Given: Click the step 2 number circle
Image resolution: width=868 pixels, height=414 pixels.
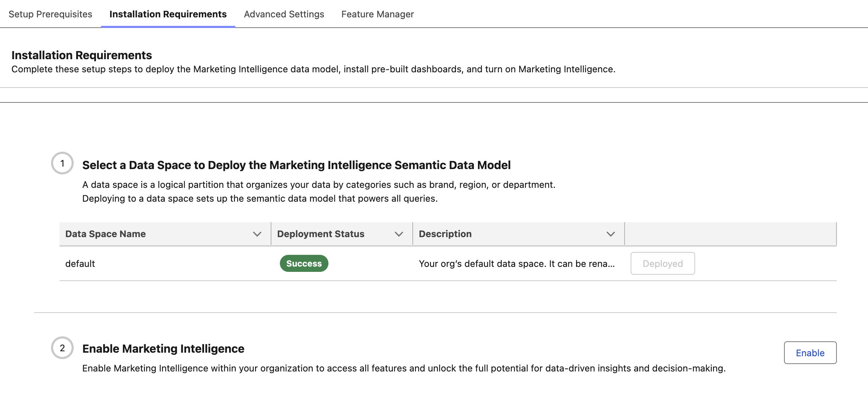Looking at the screenshot, I should [63, 348].
